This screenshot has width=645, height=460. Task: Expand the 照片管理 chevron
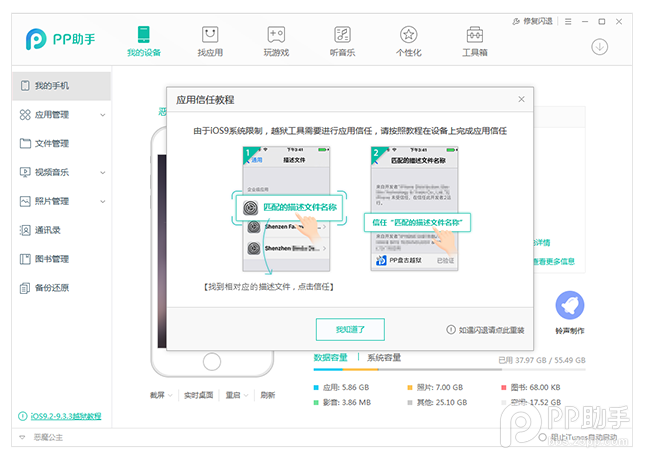click(x=103, y=201)
